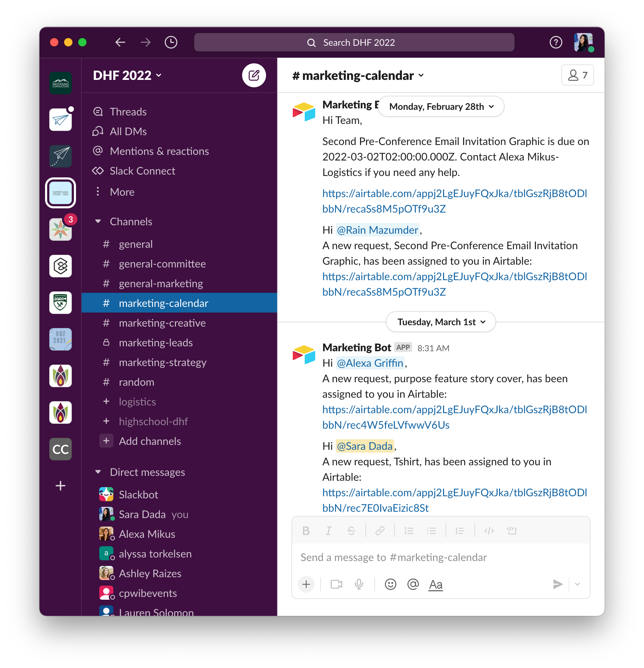Open the workspace with the 3-notification badge
Viewport: 644px width, 668px height.
click(x=61, y=229)
